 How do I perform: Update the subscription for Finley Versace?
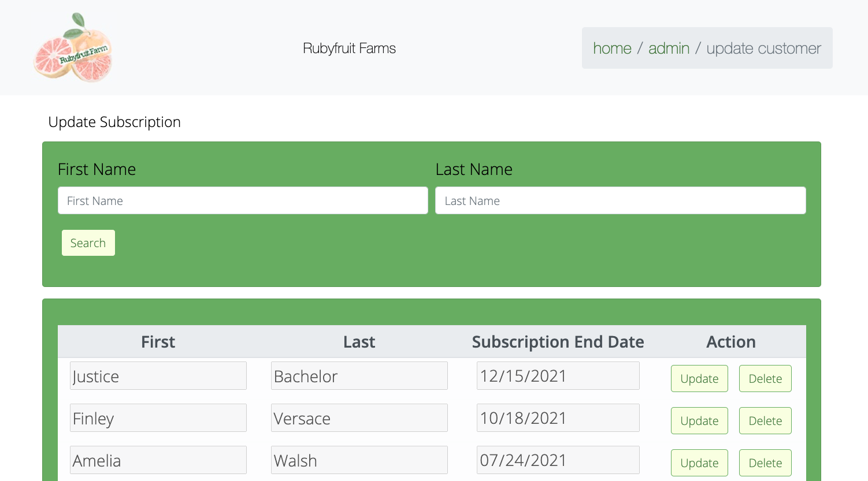(699, 420)
